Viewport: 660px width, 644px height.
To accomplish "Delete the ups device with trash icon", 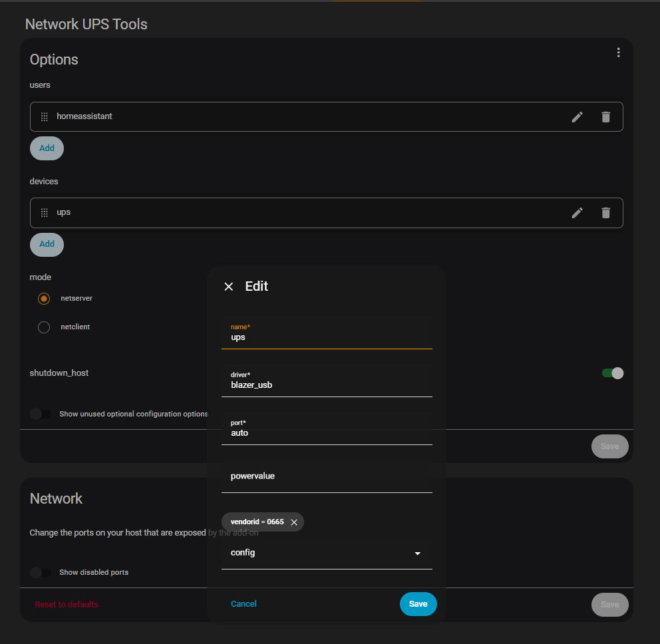I will [x=605, y=213].
